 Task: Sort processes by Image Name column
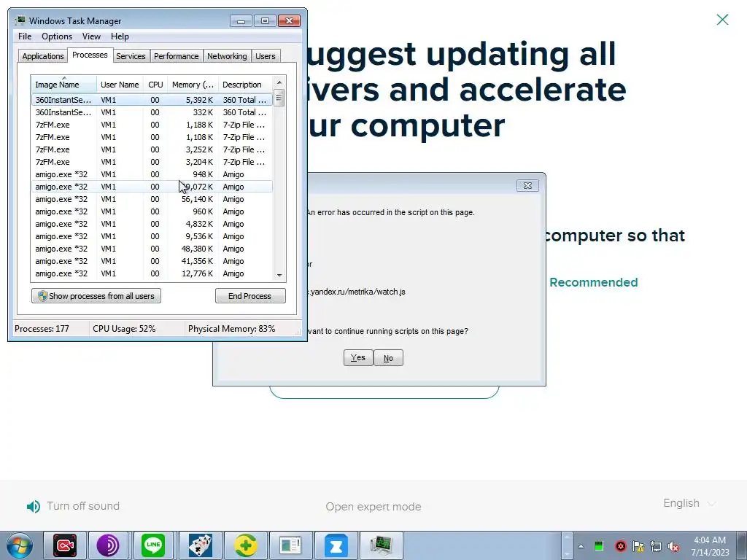[64, 85]
